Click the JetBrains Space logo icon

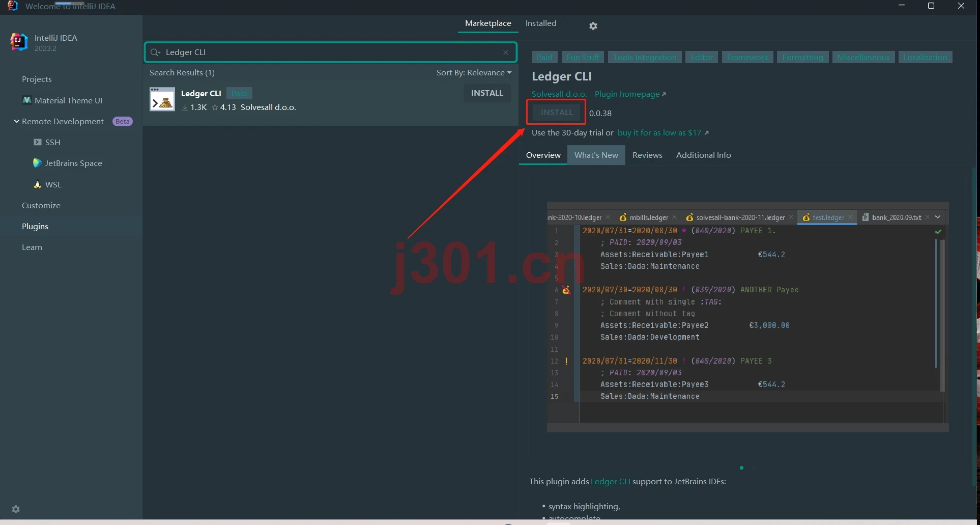37,163
